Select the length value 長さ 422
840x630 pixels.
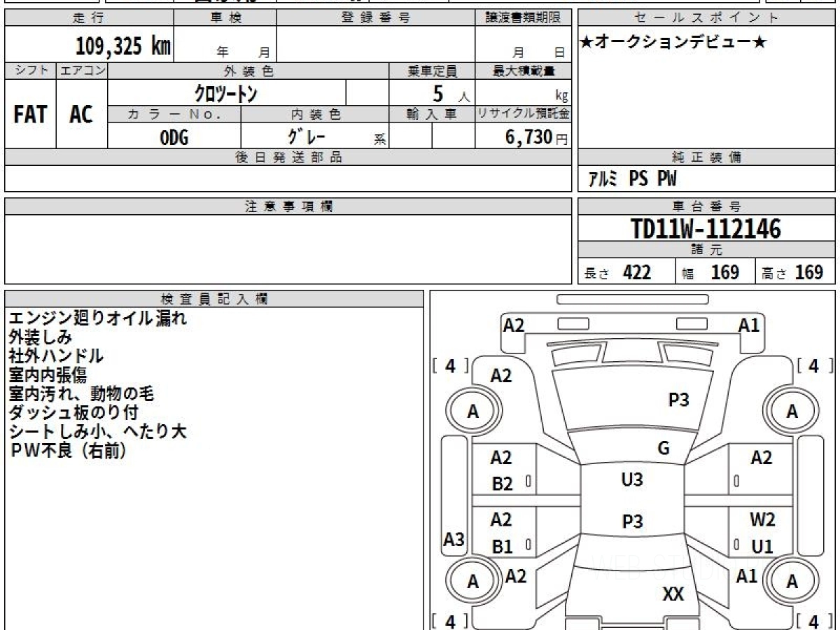[617, 273]
